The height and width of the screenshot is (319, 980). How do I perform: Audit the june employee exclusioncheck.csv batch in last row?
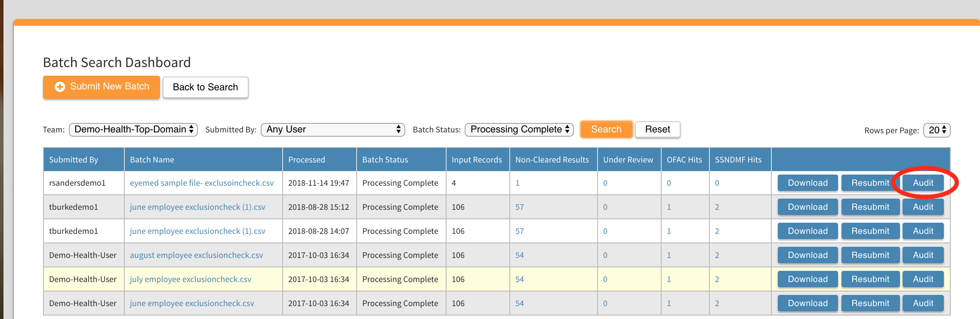tap(923, 304)
